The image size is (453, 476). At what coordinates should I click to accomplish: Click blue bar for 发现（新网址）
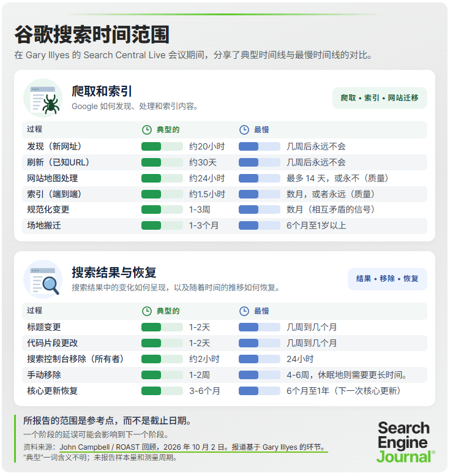pyautogui.click(x=260, y=146)
